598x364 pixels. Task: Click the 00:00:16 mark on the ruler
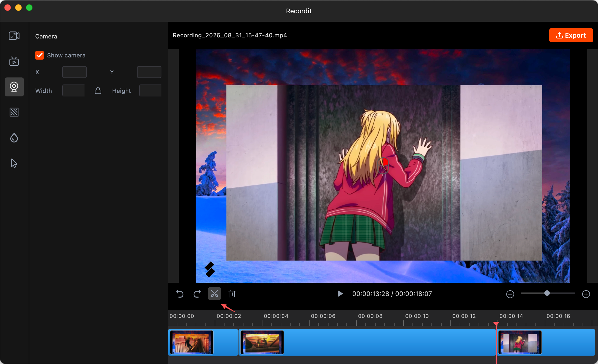(x=558, y=316)
